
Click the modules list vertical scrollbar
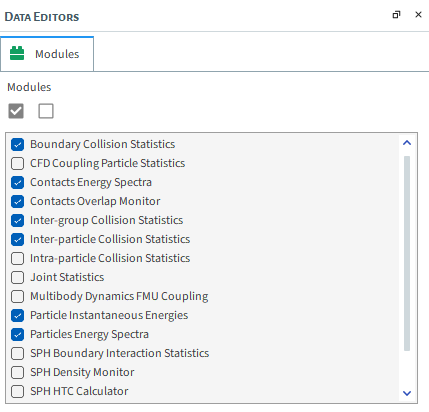407,253
